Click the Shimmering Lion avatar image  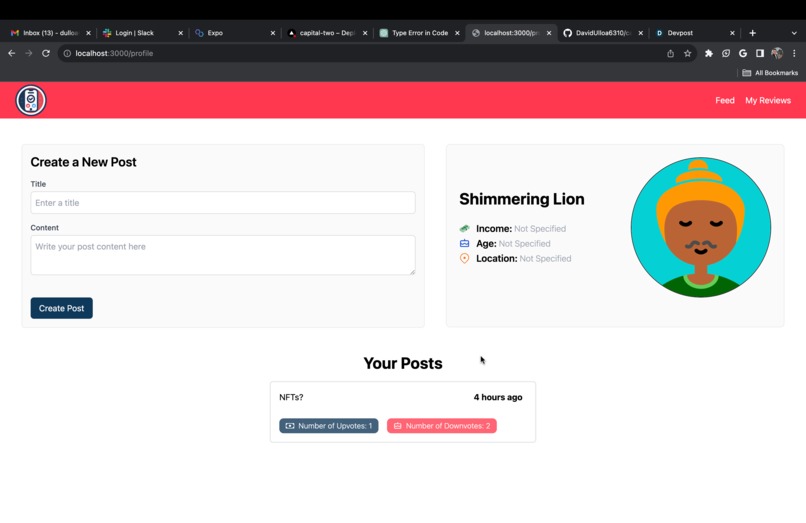coord(701,227)
